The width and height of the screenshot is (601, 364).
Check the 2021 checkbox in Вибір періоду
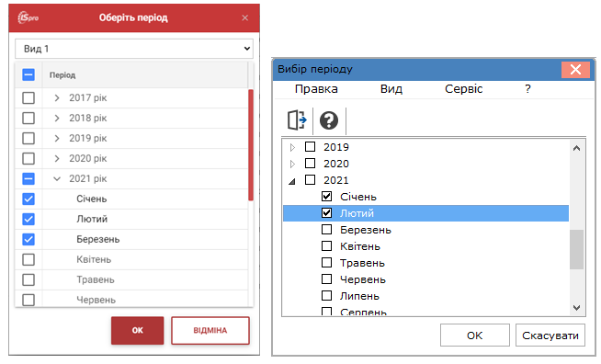(x=310, y=180)
